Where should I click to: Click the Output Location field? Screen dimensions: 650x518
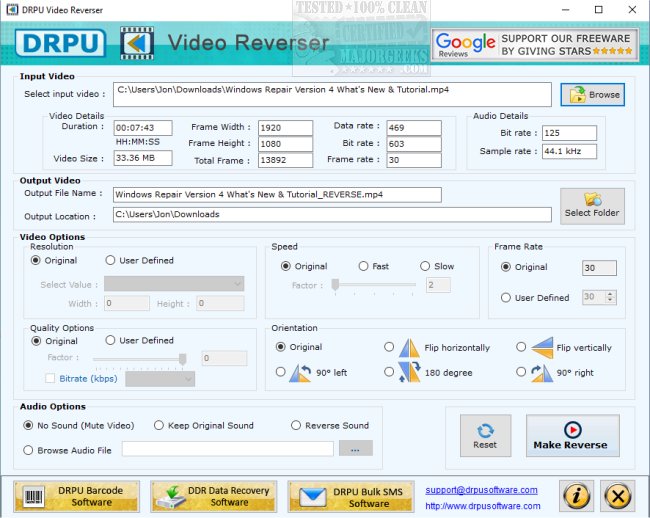[332, 215]
